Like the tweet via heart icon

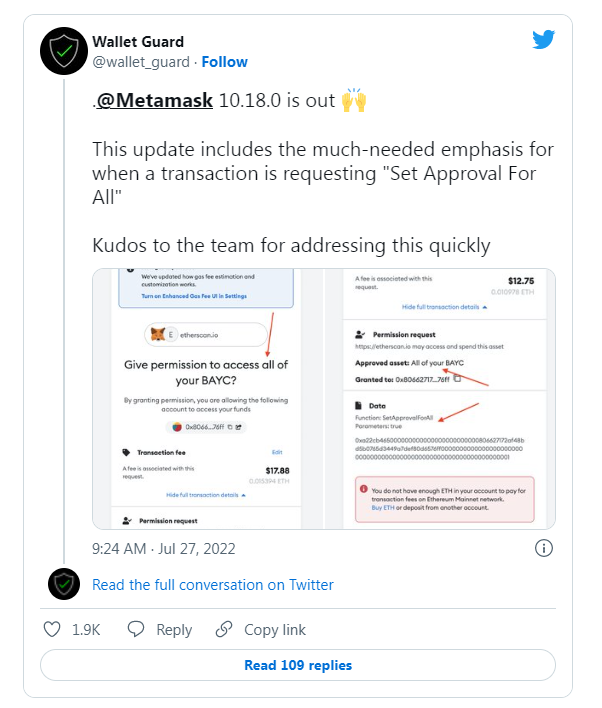pyautogui.click(x=53, y=630)
